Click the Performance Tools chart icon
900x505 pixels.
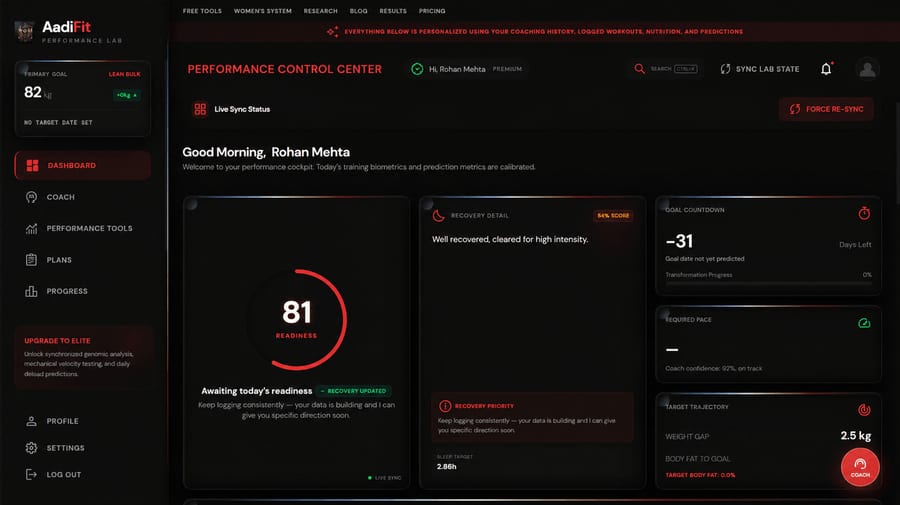pos(32,228)
